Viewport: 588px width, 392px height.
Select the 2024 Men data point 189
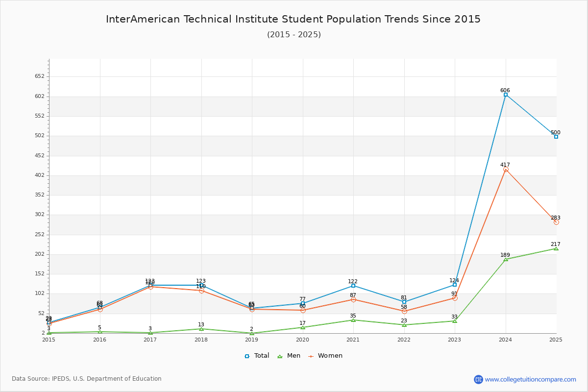(506, 259)
